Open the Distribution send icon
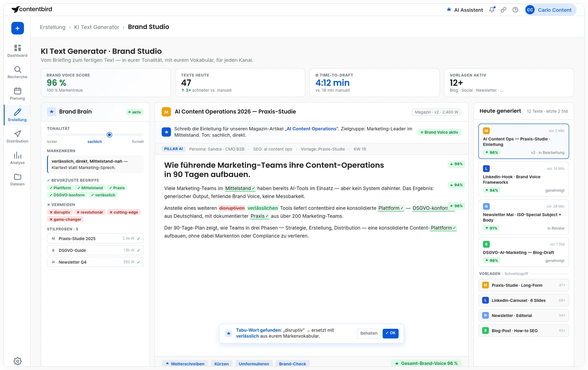This screenshot has width=588, height=370. coord(17,134)
